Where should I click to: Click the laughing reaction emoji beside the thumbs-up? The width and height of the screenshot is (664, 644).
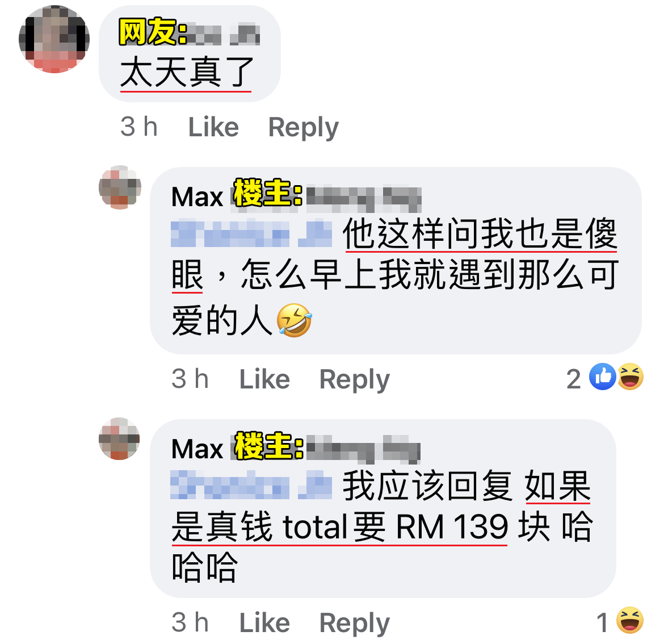click(x=630, y=377)
